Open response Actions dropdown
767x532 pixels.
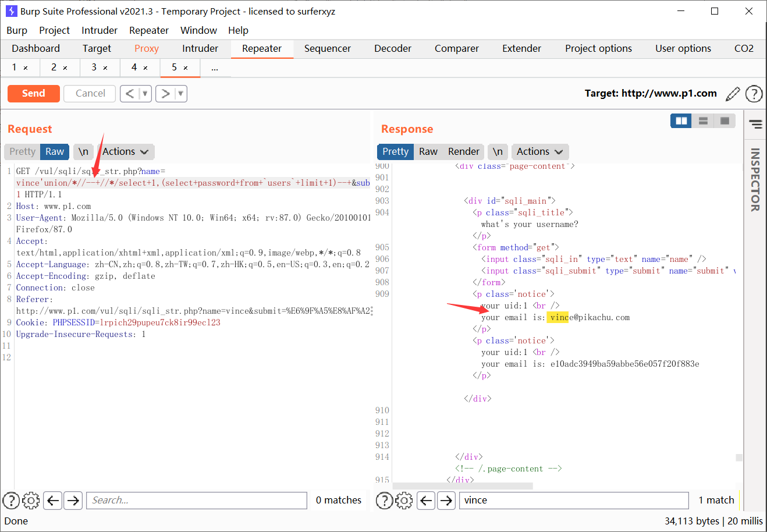pos(540,151)
